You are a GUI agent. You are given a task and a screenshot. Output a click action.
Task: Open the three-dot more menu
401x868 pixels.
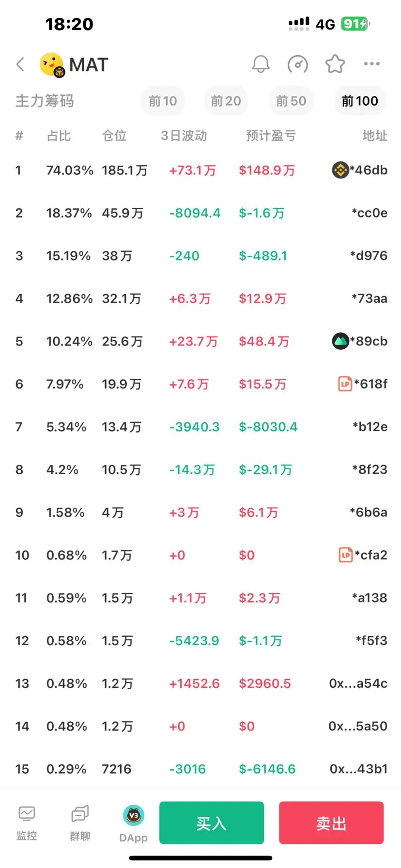(371, 64)
